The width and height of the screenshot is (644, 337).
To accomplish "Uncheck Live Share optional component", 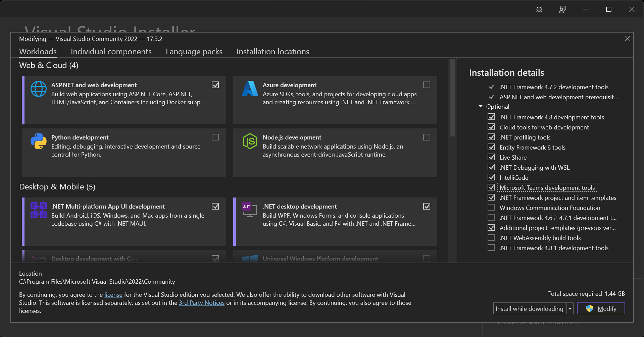I will [491, 157].
